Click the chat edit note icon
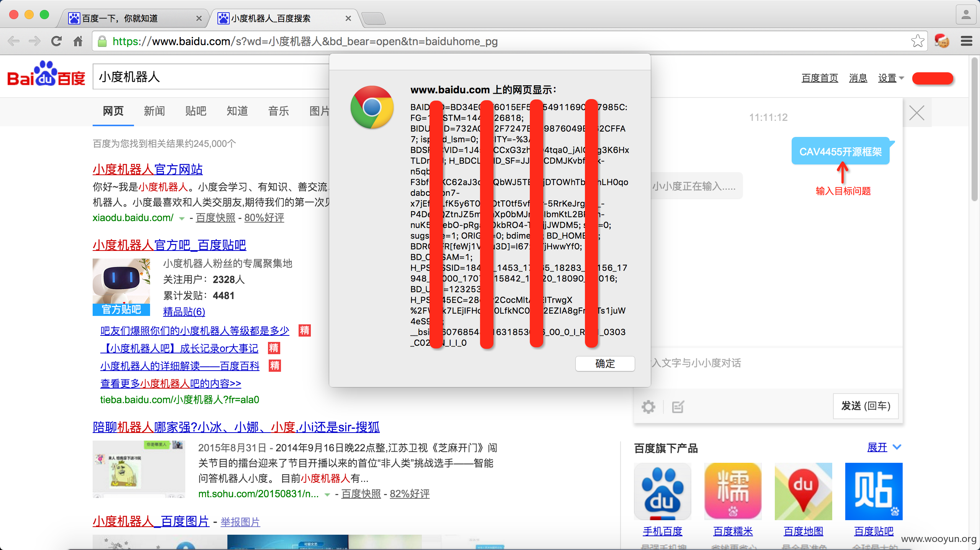The width and height of the screenshot is (980, 550). [678, 407]
